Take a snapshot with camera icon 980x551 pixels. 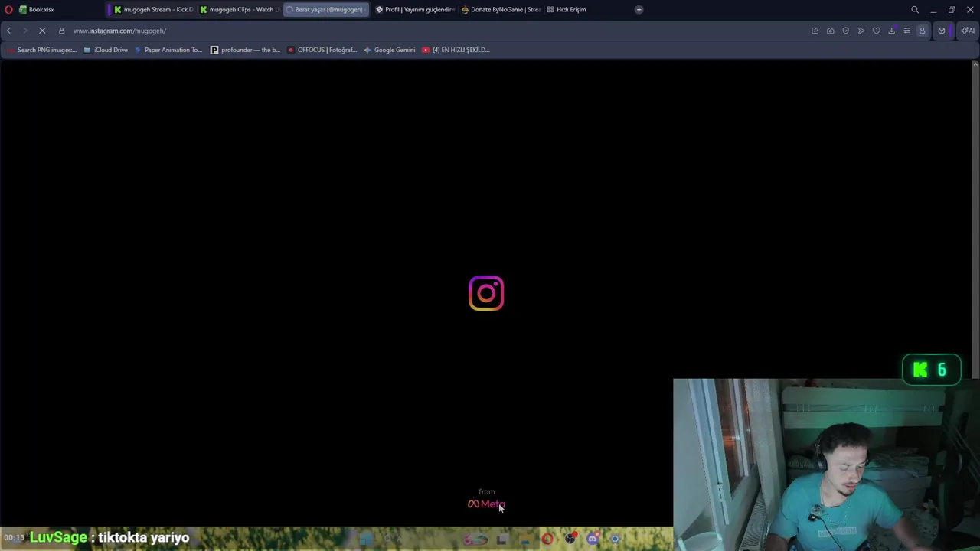coord(830,31)
